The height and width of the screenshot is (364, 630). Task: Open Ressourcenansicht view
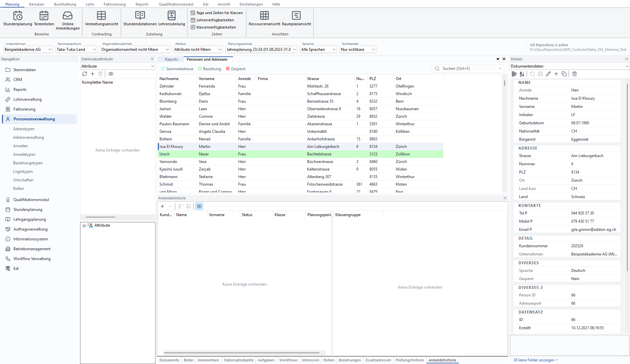pos(264,18)
